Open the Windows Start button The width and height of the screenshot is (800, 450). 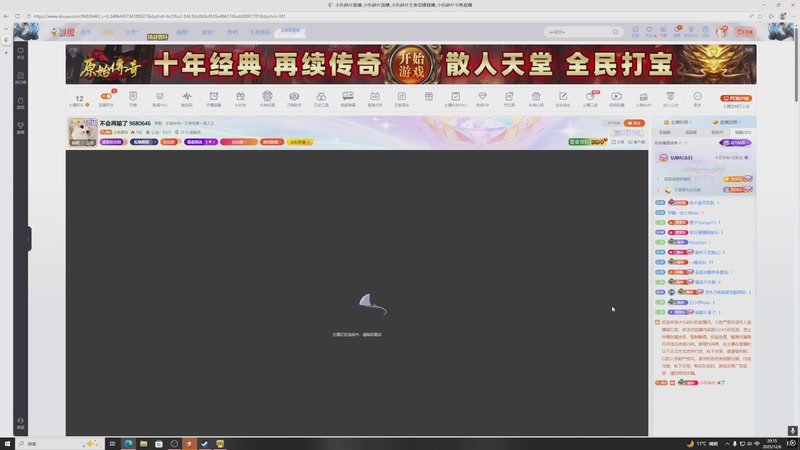tap(7, 444)
